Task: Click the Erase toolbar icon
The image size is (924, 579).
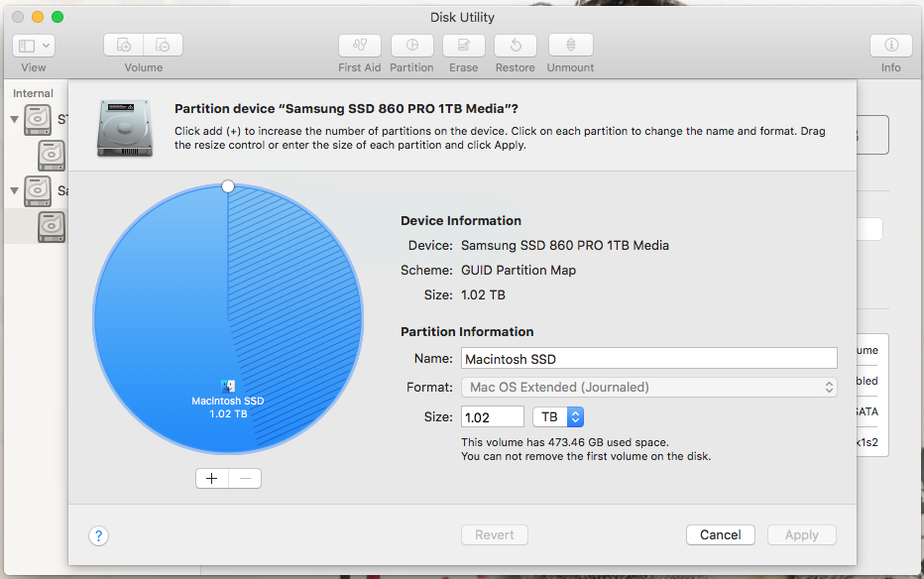Action: (x=464, y=46)
